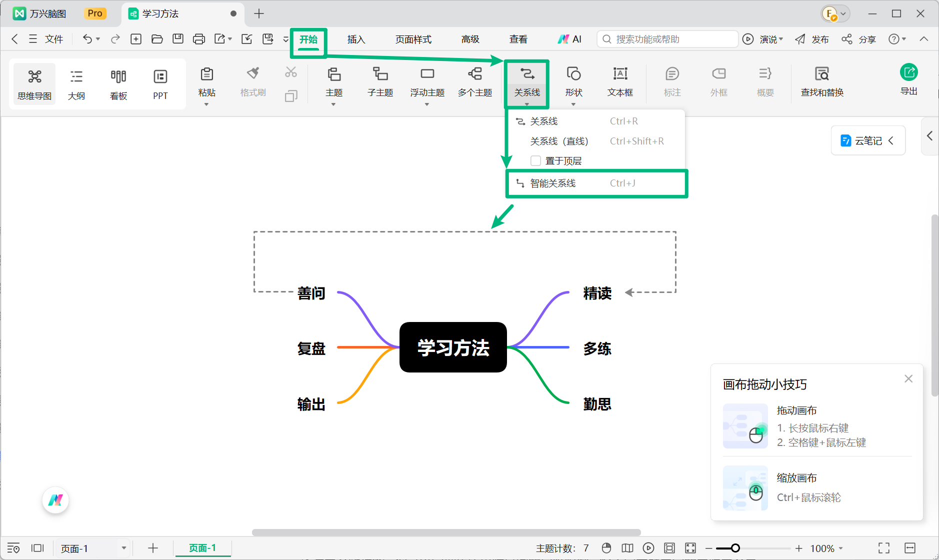Open 查找和替换 find and replace

click(822, 82)
